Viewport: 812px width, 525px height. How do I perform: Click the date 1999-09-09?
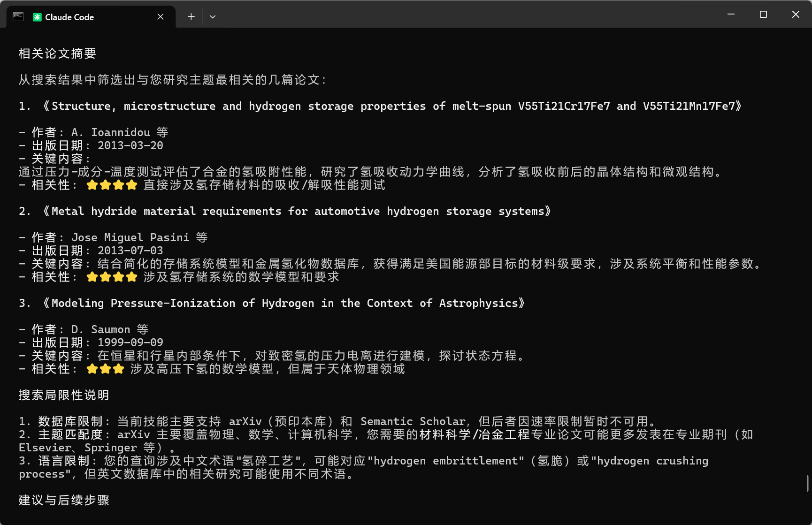(x=130, y=342)
